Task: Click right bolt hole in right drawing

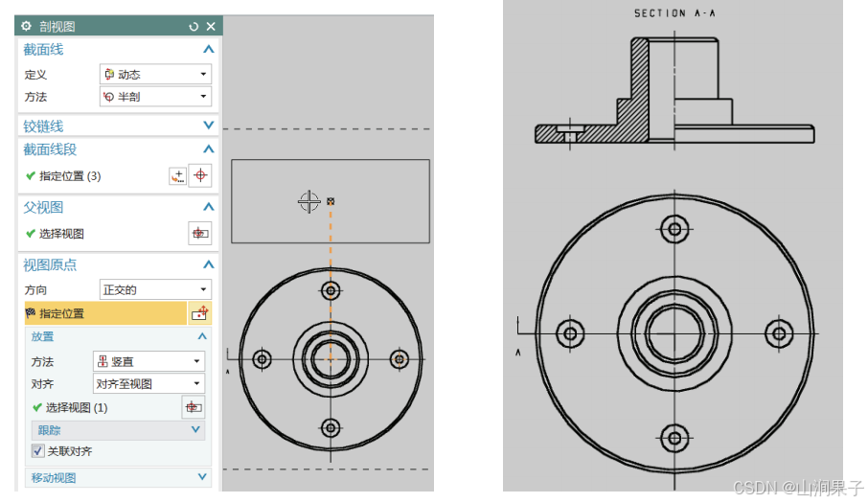Action: [779, 333]
